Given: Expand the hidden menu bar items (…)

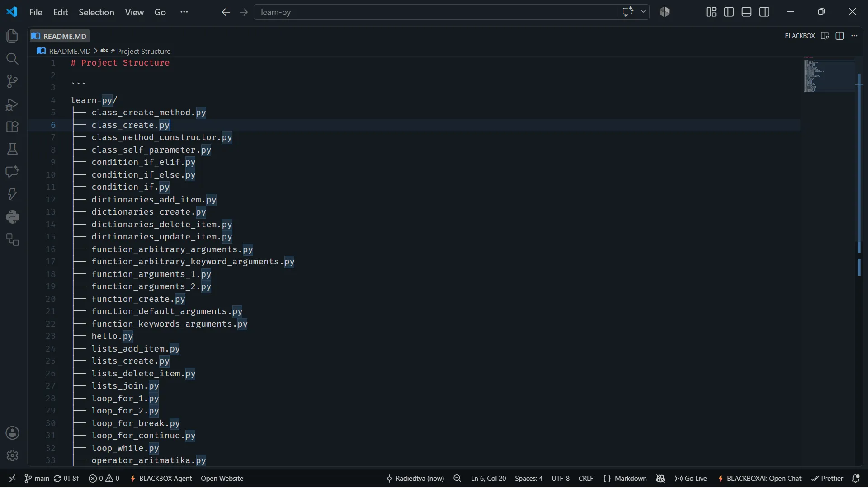Looking at the screenshot, I should point(184,12).
